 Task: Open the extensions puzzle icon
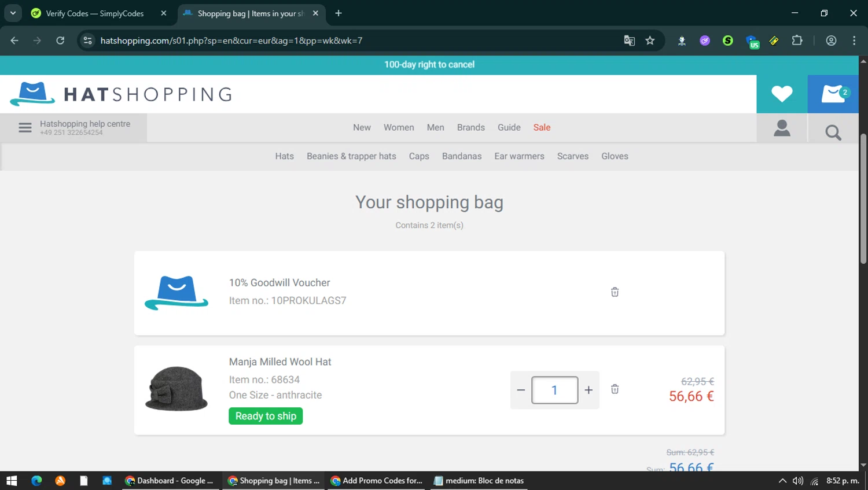coord(797,40)
